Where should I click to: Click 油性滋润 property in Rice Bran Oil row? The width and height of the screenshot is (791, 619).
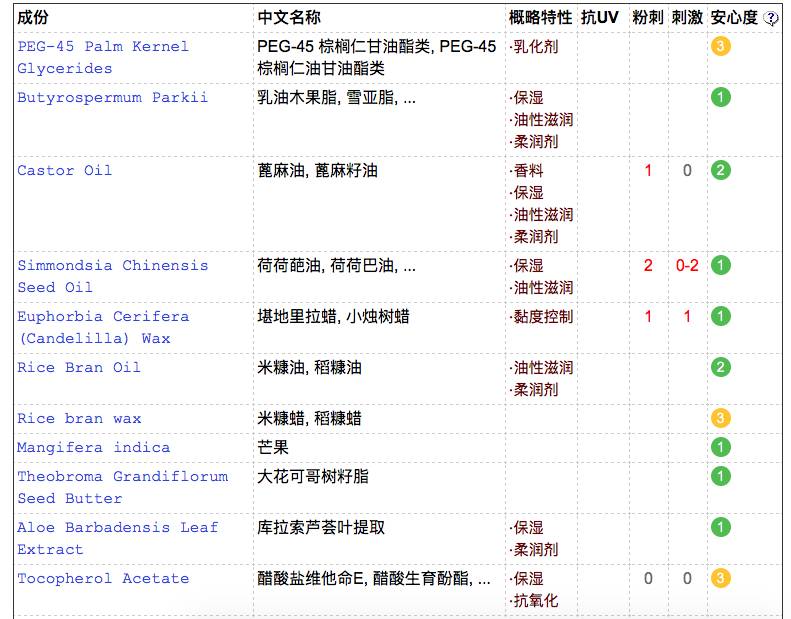click(542, 368)
